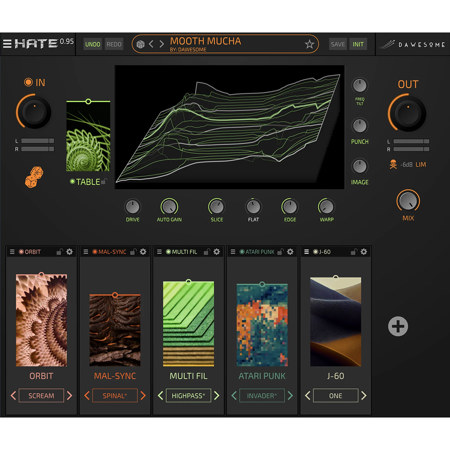This screenshot has height=450, width=450.
Task: Open the MAL-SYNC module hamburger menu
Action: pos(86,252)
